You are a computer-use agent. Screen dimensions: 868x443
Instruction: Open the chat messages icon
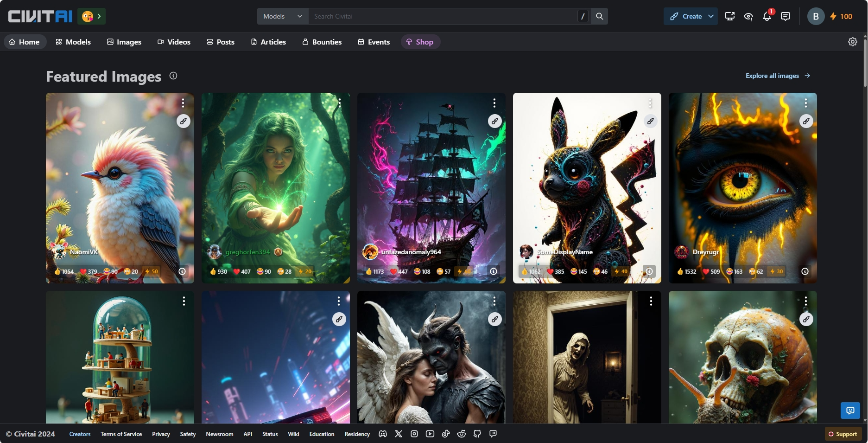point(786,16)
